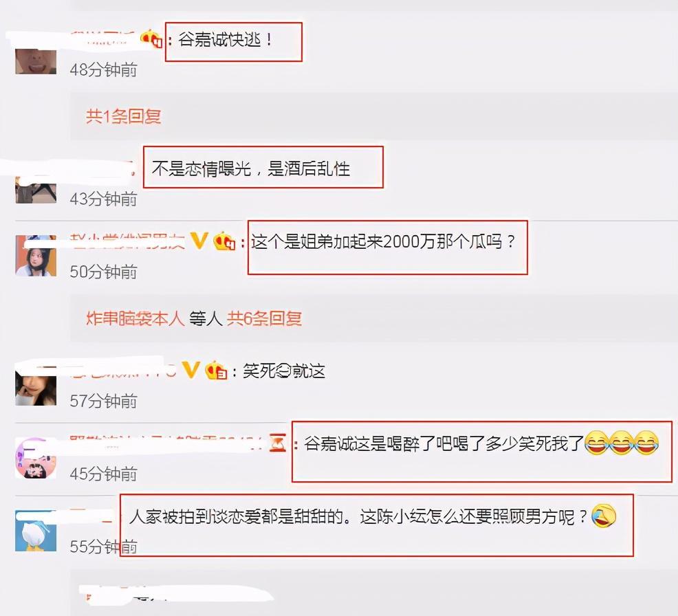This screenshot has height=616, width=678.
Task: Open the 共6条回复 replies link
Action: point(264,318)
